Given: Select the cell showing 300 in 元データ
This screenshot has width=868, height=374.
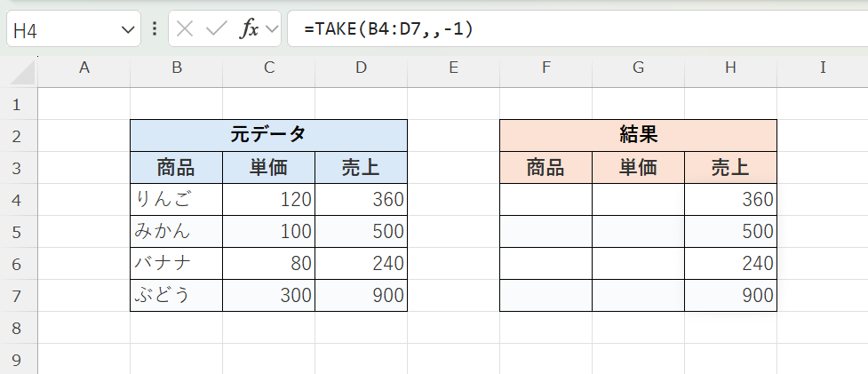Looking at the screenshot, I should (268, 295).
